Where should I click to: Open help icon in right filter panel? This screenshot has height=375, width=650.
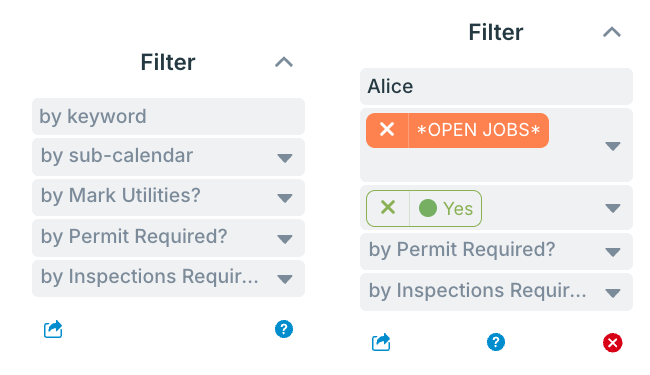[496, 342]
